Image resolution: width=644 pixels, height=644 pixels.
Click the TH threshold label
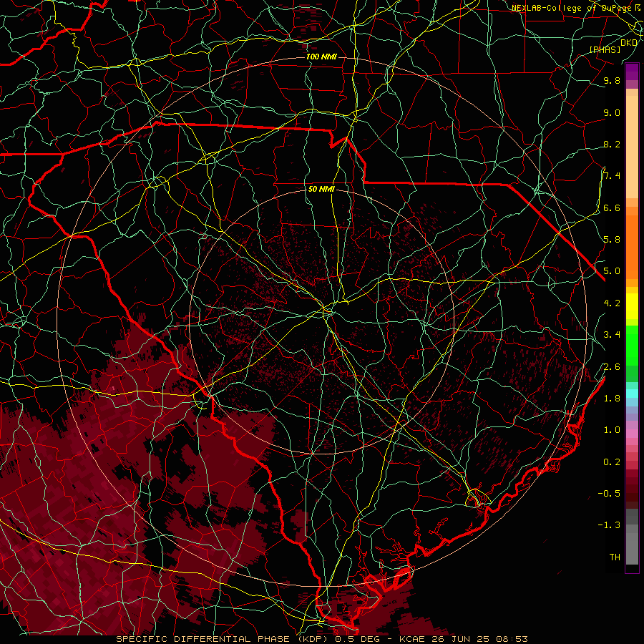(x=615, y=557)
